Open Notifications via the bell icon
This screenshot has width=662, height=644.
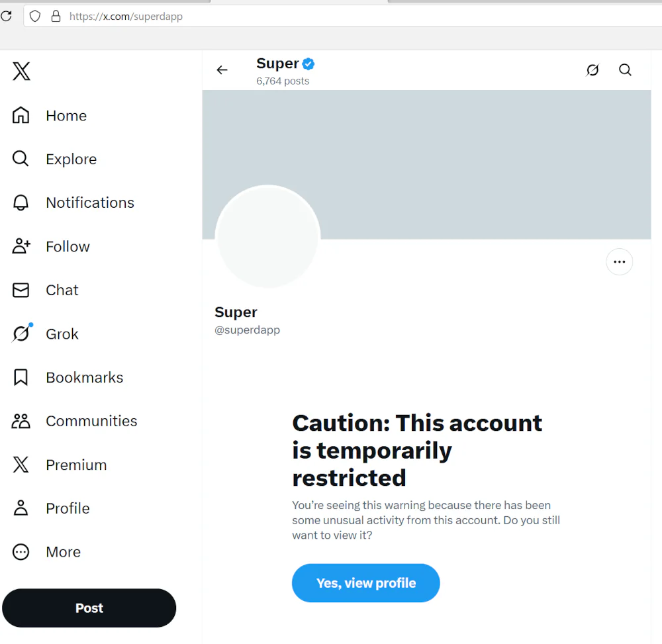pyautogui.click(x=21, y=203)
